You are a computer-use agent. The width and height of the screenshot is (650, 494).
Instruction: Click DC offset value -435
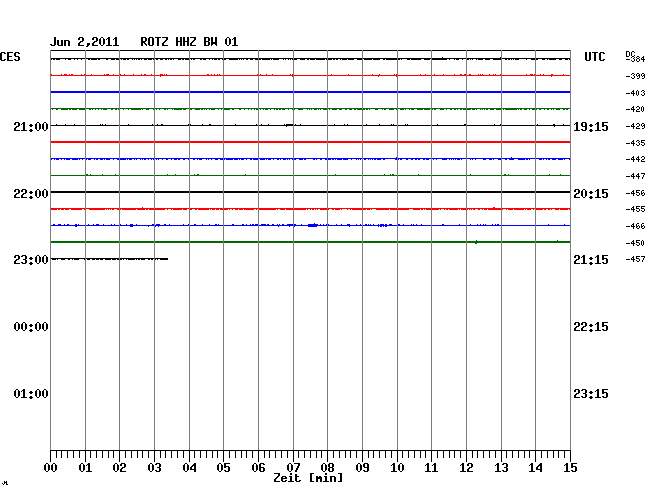click(x=635, y=143)
